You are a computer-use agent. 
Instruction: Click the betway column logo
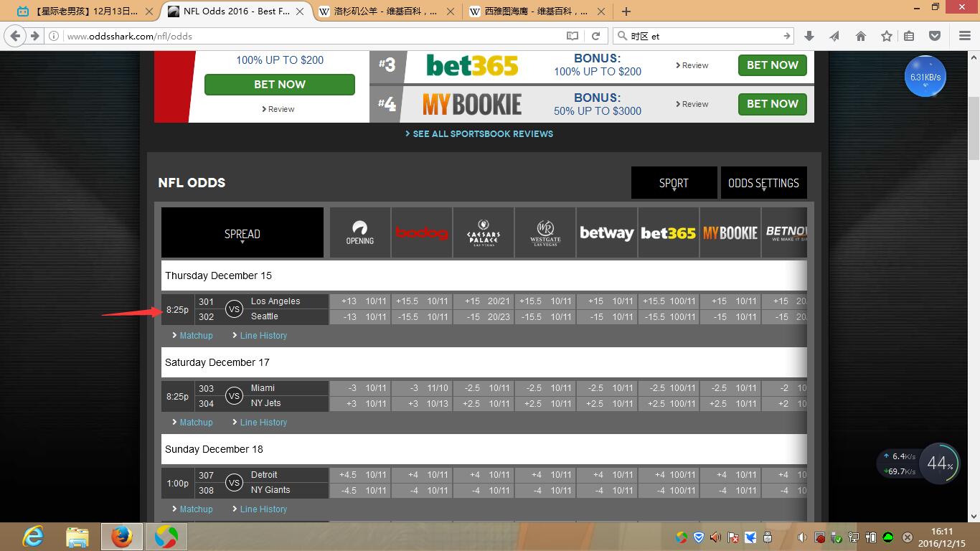pos(607,233)
